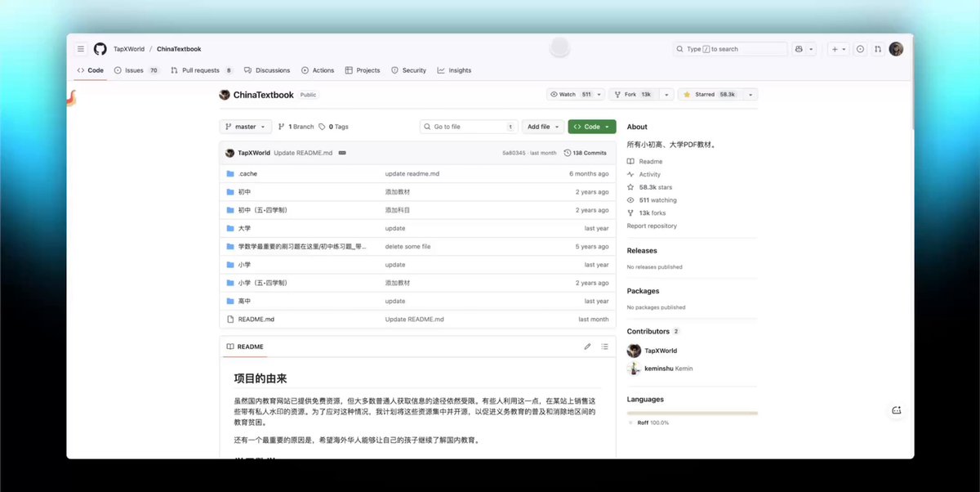980x492 pixels.
Task: Open Copilot chat from the top bar
Action: pyautogui.click(x=799, y=48)
